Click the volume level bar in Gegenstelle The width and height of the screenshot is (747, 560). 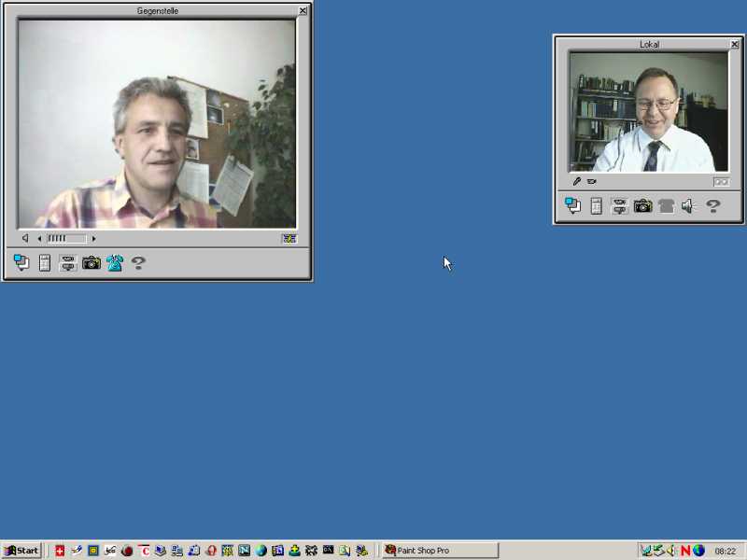tap(66, 238)
